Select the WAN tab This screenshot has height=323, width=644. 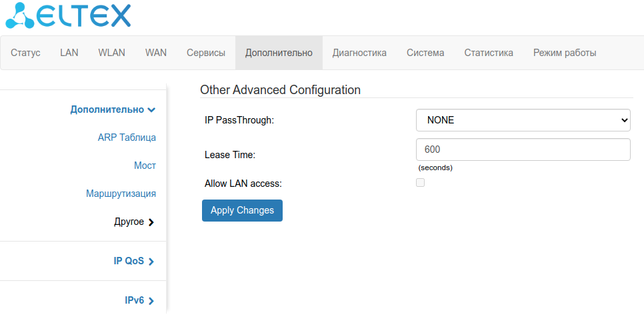click(156, 53)
